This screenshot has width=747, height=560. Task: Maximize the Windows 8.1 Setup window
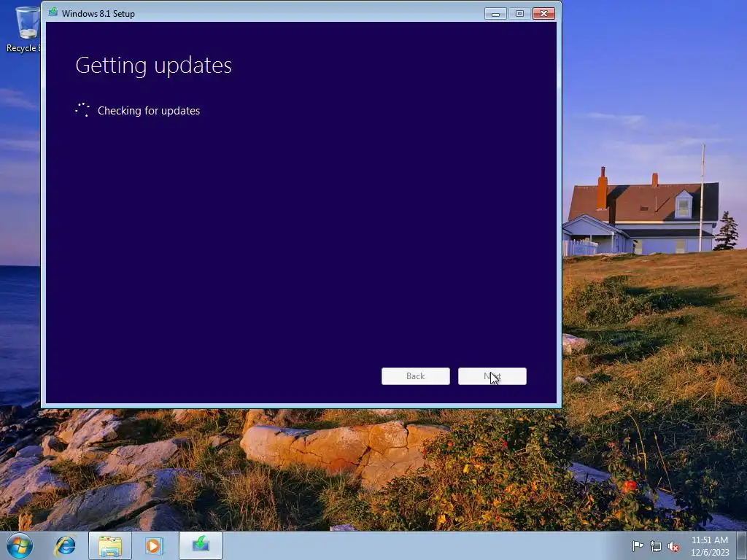coord(519,13)
